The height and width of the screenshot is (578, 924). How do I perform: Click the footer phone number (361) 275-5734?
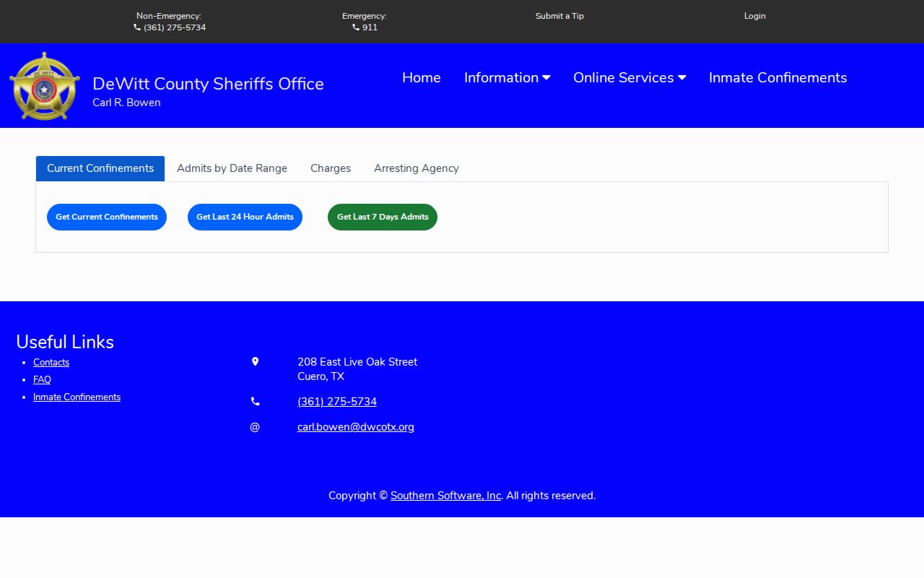pyautogui.click(x=337, y=402)
